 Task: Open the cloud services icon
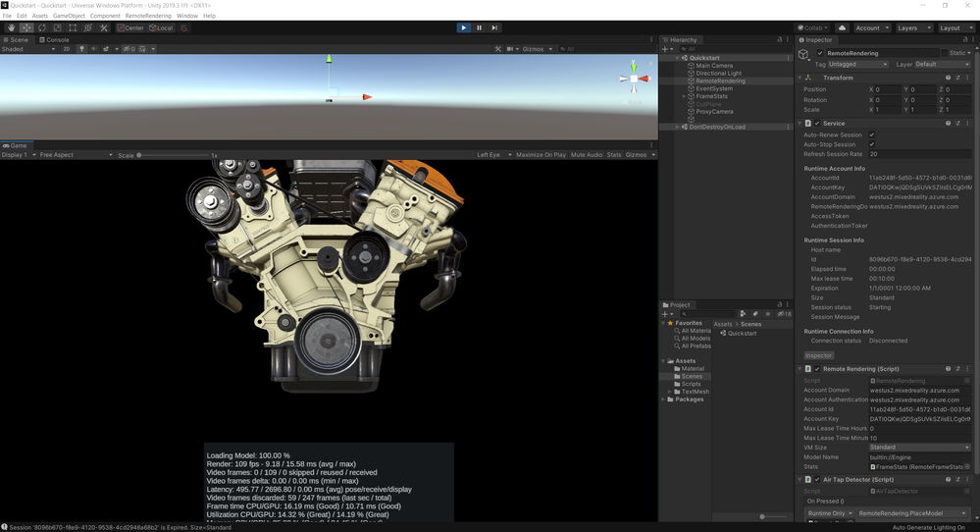coord(842,28)
